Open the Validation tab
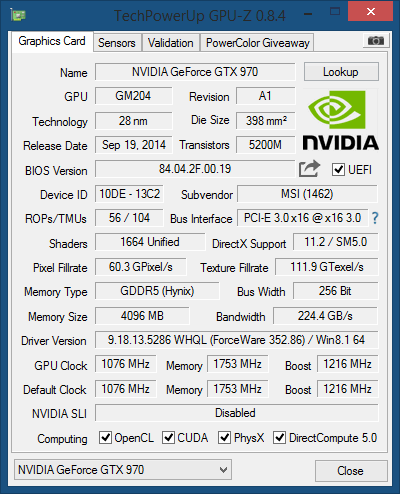 tap(171, 43)
